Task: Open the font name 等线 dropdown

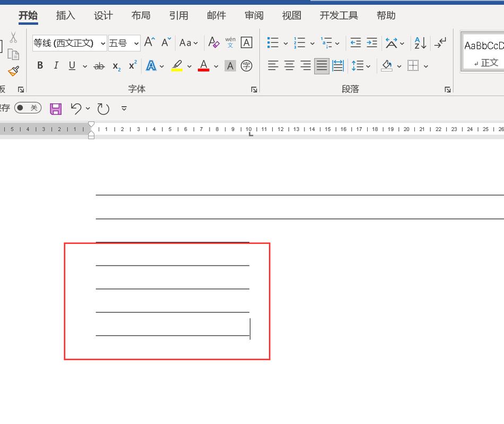Action: pyautogui.click(x=103, y=43)
